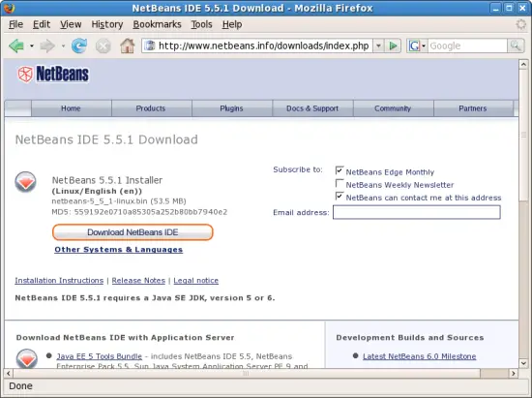Open the Bookmarks menu
The width and height of the screenshot is (532, 398).
(x=157, y=24)
